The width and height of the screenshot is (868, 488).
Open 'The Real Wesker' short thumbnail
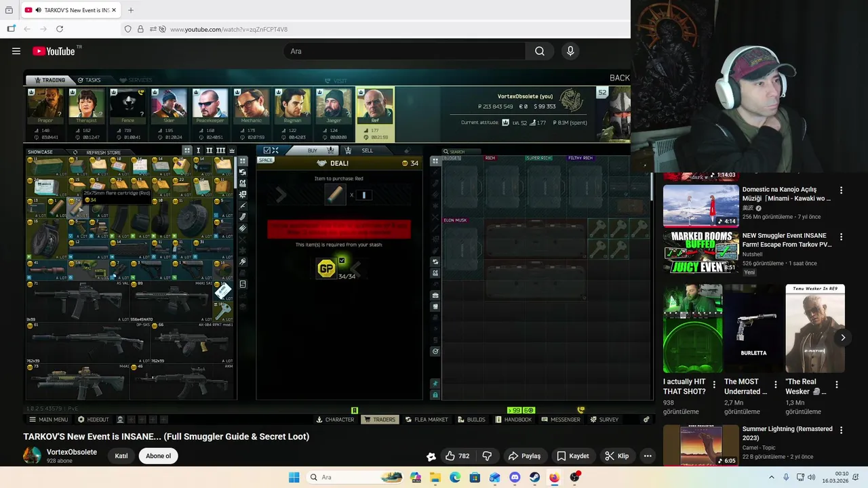pos(815,329)
